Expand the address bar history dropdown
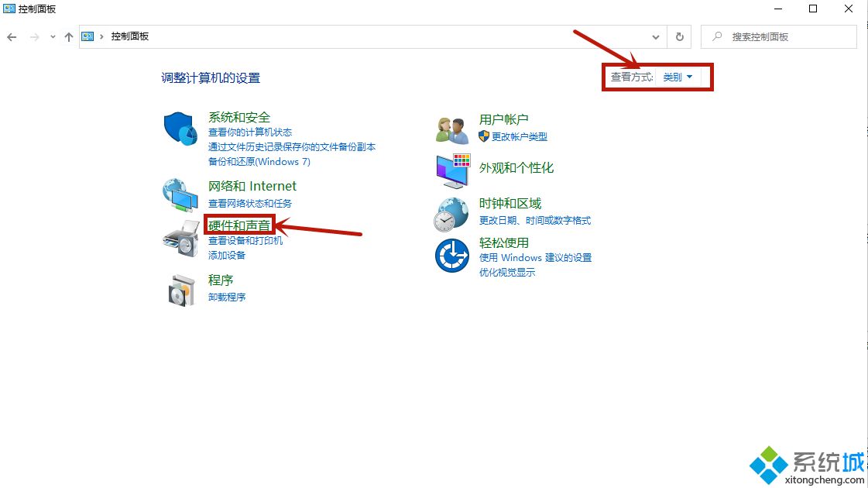 656,36
